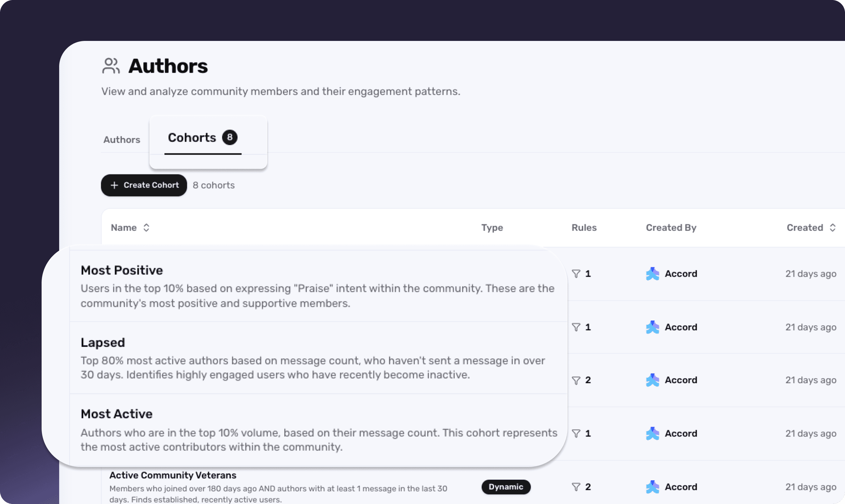
Task: Open Active Community Veterans cohort
Action: tap(173, 475)
